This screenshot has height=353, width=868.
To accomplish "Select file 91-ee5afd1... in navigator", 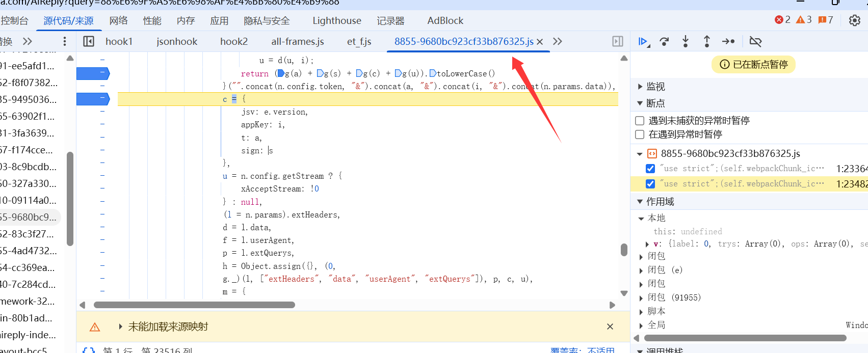I will (27, 66).
